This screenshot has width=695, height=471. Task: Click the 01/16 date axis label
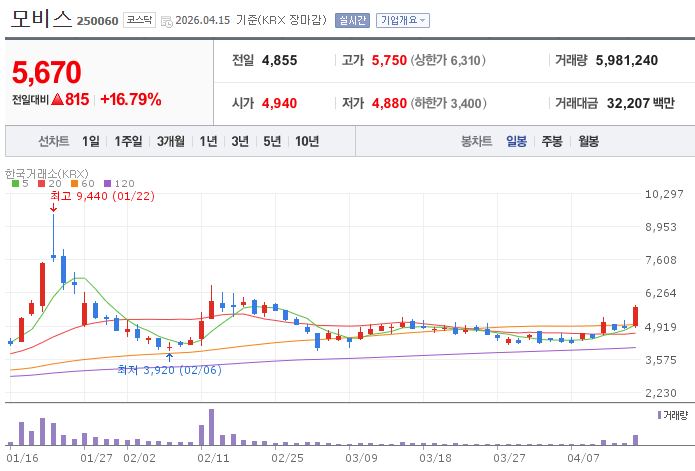[23, 458]
